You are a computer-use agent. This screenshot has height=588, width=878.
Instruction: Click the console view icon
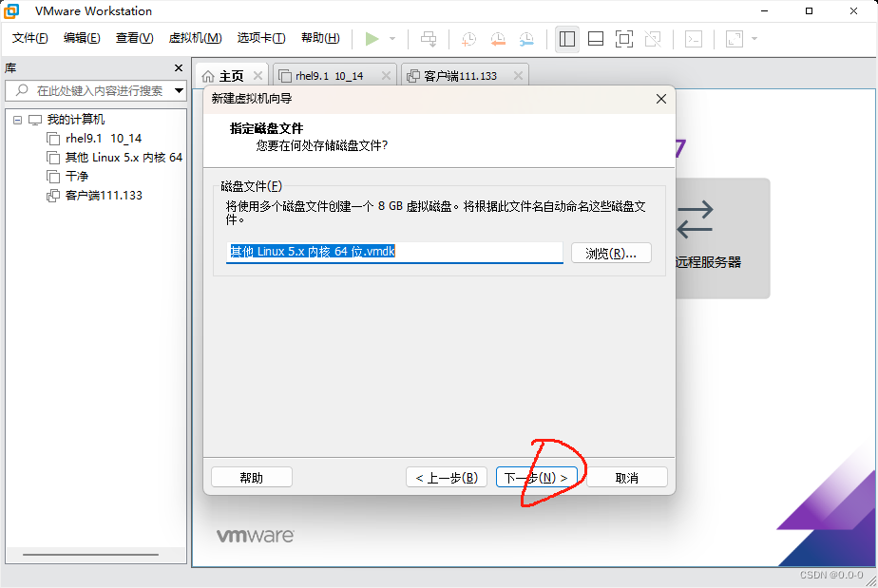point(694,39)
